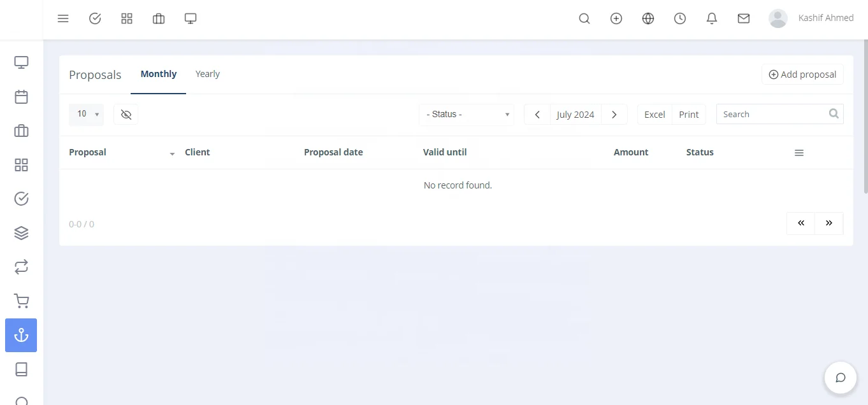Open the grid squares icon in sidebar

click(21, 165)
